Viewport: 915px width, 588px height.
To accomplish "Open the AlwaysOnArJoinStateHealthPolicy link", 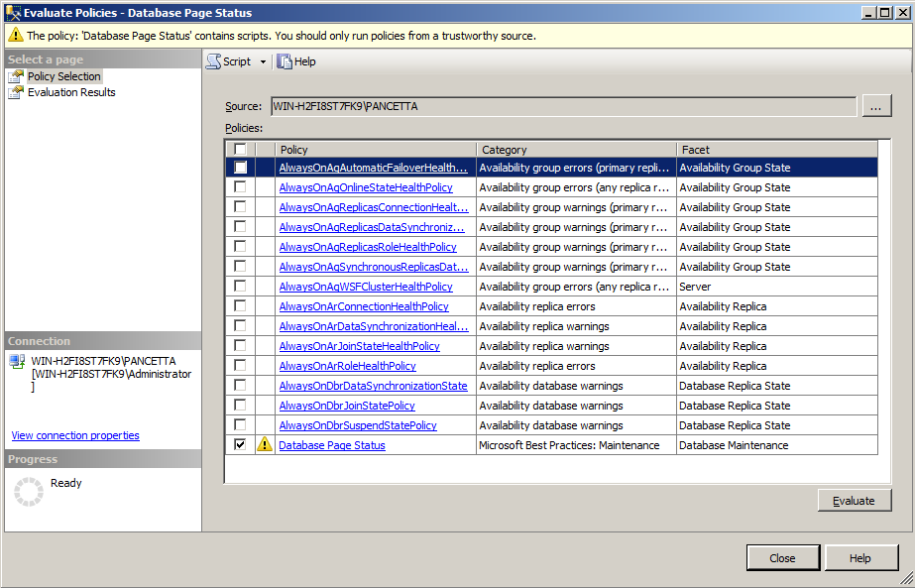I will click(360, 346).
